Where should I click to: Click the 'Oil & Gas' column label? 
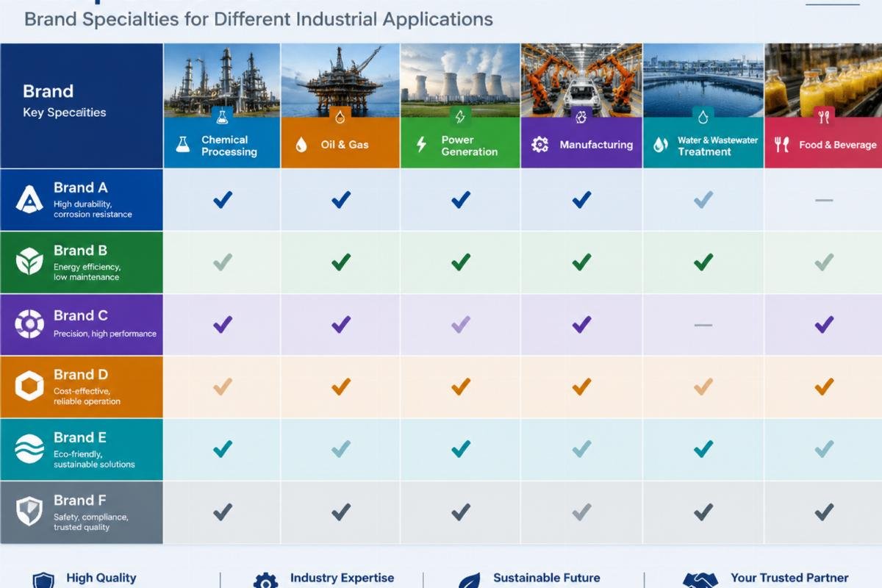pos(345,145)
